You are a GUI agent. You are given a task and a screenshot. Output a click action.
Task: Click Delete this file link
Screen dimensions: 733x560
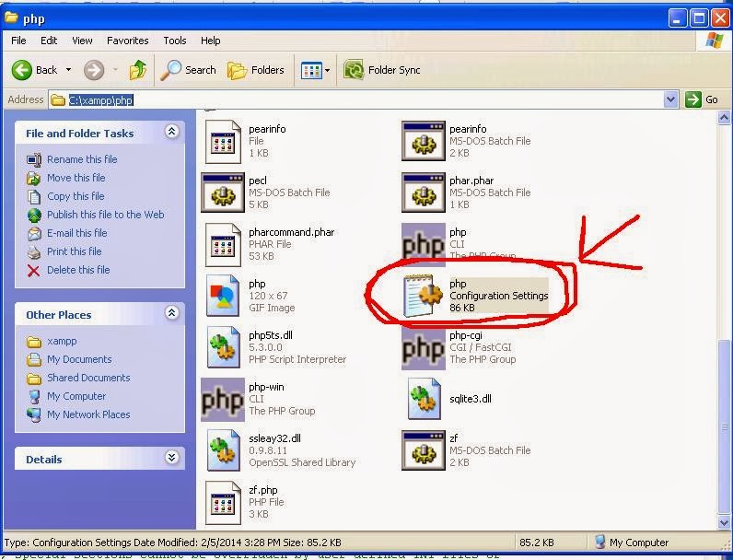[x=78, y=270]
